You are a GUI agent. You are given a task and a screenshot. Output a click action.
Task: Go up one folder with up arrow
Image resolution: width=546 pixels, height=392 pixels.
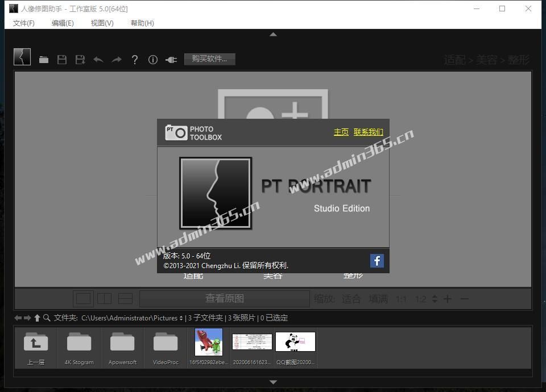click(37, 318)
